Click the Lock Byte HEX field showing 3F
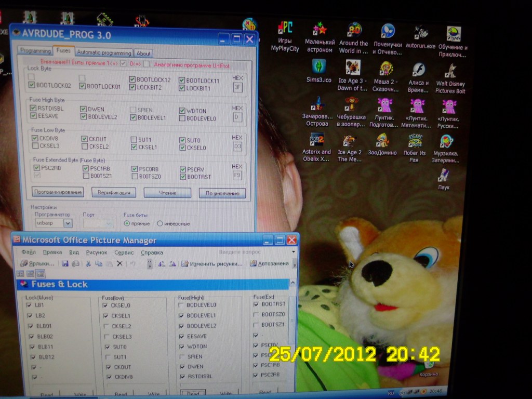Image resolution: width=532 pixels, height=399 pixels. coord(237,87)
